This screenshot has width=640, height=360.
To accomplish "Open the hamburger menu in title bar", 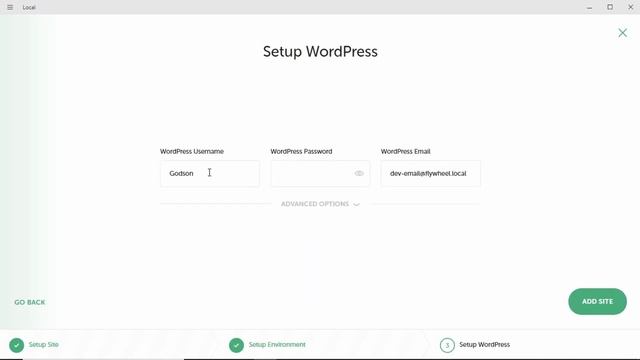I will point(10,7).
